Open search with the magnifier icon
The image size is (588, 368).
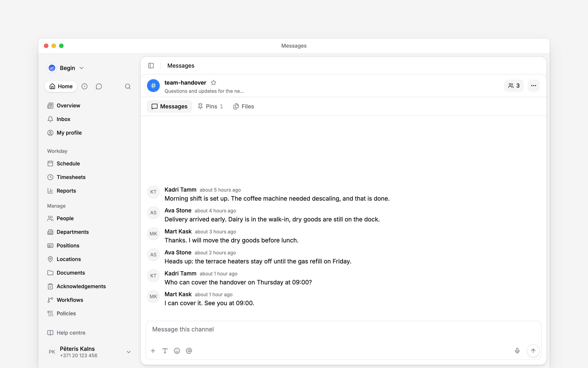point(128,86)
